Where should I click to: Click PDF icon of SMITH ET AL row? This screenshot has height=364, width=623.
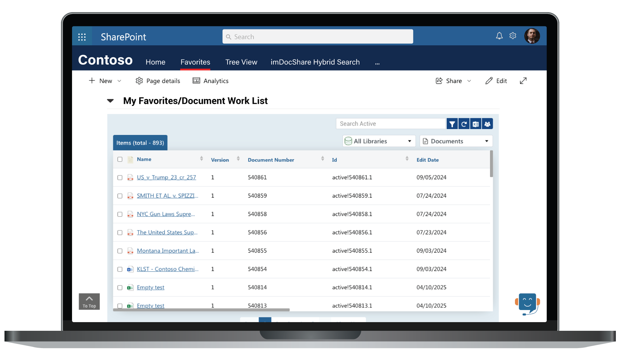tap(130, 196)
